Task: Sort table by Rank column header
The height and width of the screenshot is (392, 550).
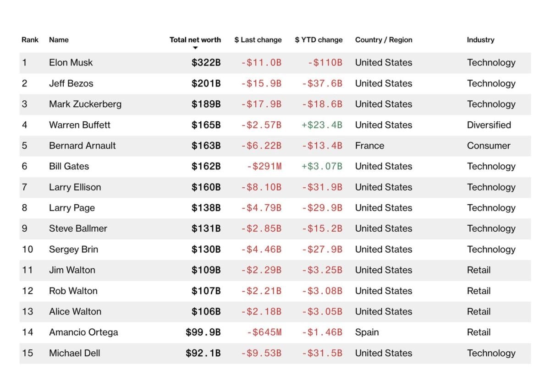Action: click(x=30, y=40)
